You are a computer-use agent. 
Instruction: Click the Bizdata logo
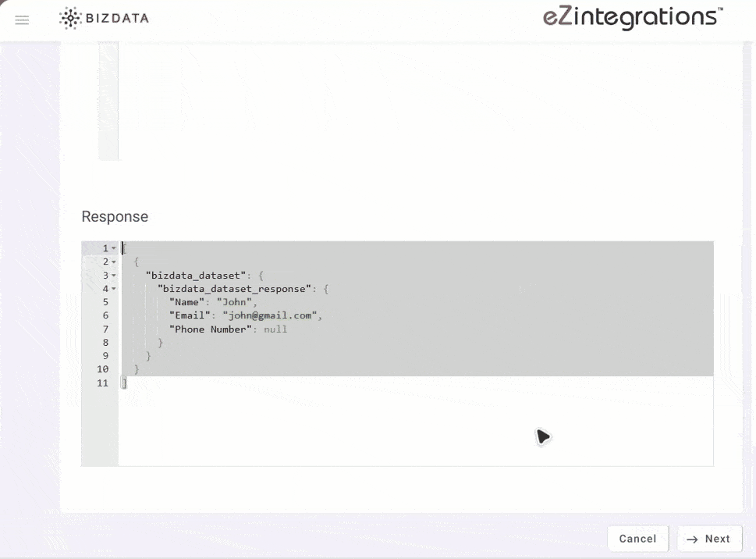[104, 17]
